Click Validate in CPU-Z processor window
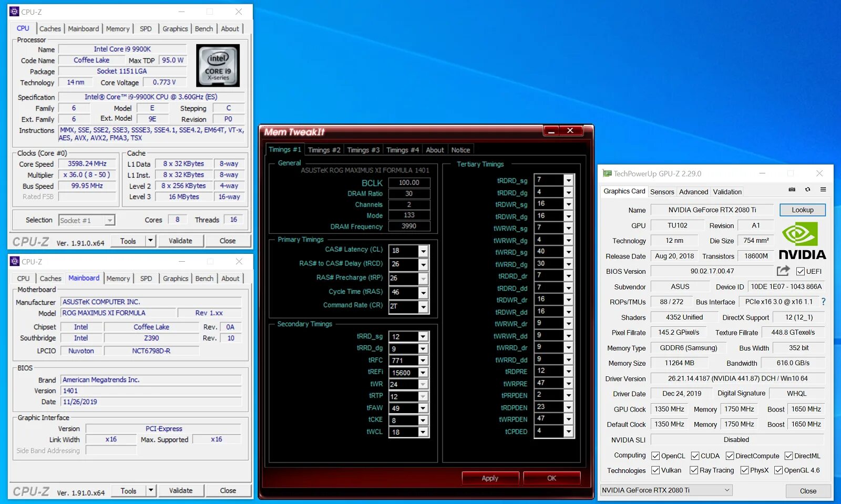The image size is (841, 504). coord(180,241)
